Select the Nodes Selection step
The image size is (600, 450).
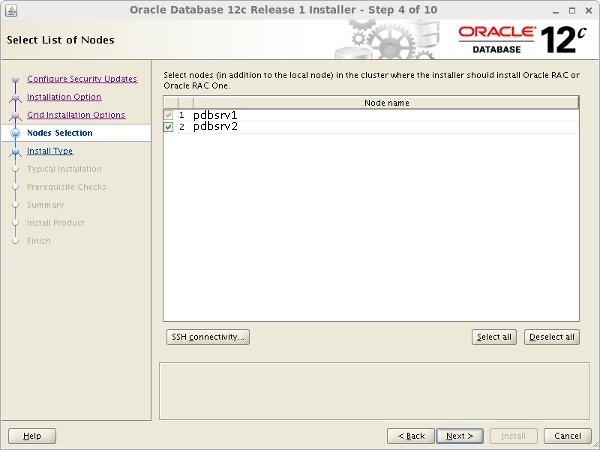60,133
